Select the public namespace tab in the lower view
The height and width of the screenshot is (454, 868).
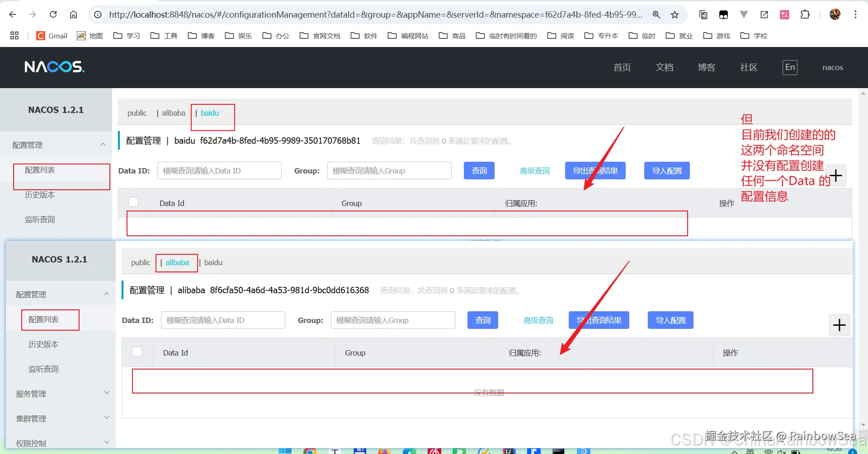[141, 262]
